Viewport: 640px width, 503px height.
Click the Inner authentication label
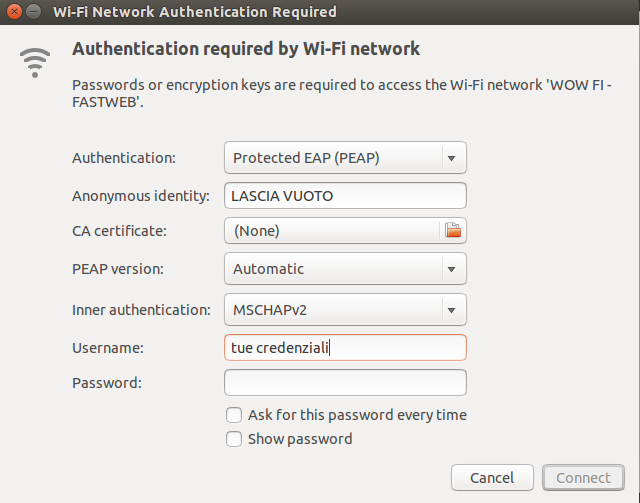(141, 310)
